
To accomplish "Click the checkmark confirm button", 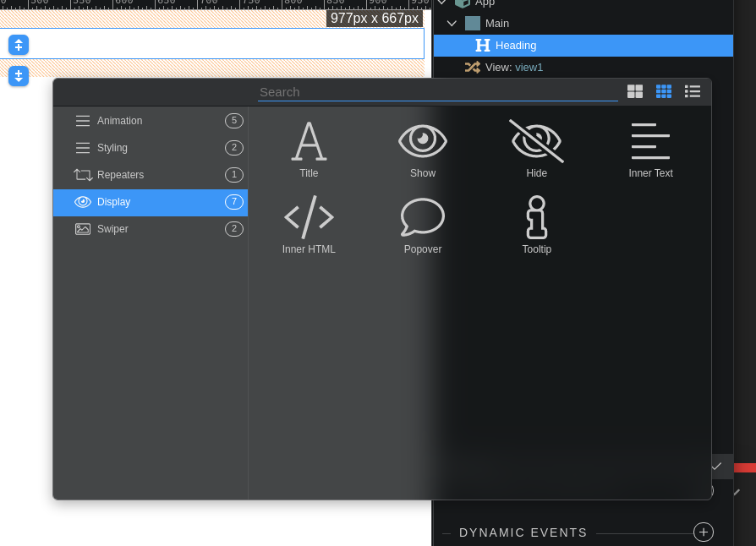I will (x=717, y=466).
